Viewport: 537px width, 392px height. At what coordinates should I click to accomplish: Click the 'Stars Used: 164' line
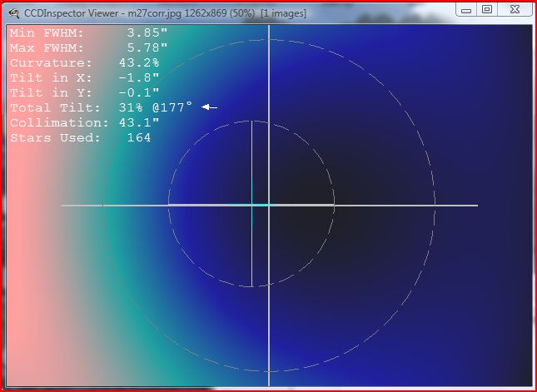[x=81, y=137]
